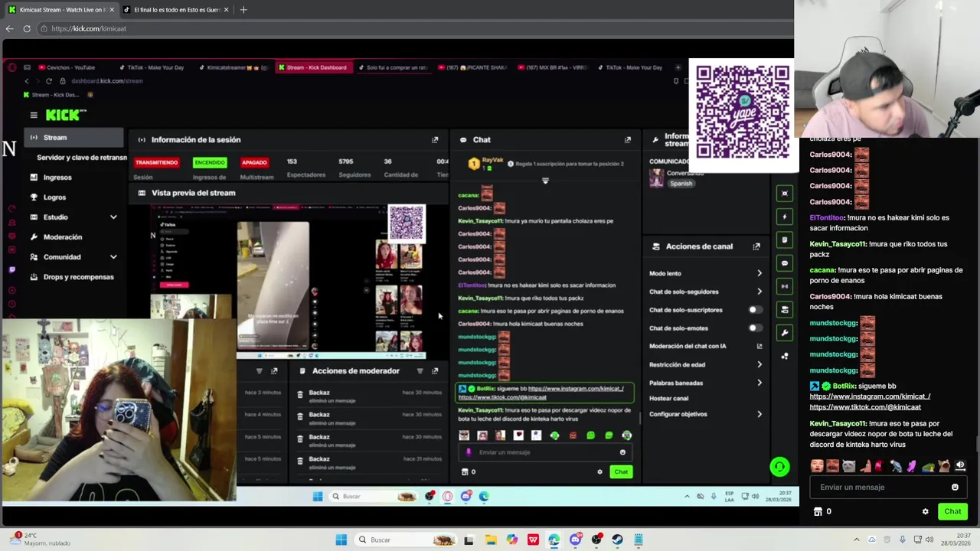This screenshot has height=551, width=980.
Task: Open Windows Start on the bottom taskbar
Action: click(341, 540)
